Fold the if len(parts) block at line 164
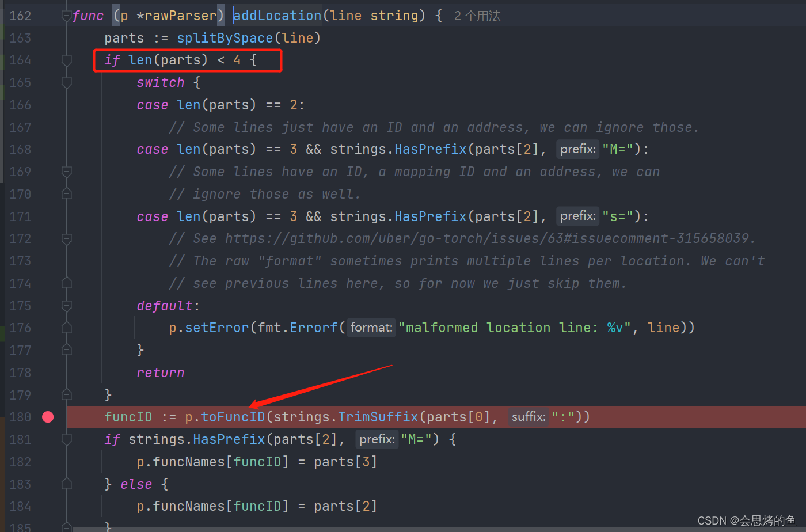The width and height of the screenshot is (806, 532). (x=66, y=60)
